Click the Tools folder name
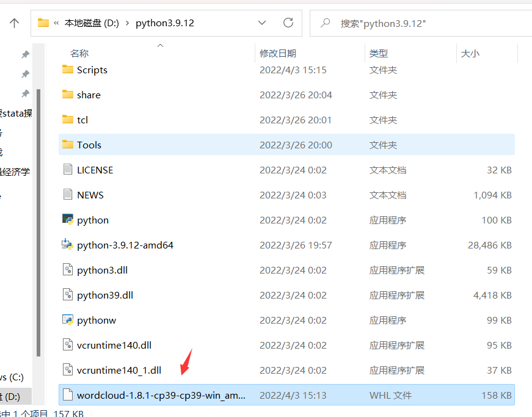532x417 pixels. [89, 145]
